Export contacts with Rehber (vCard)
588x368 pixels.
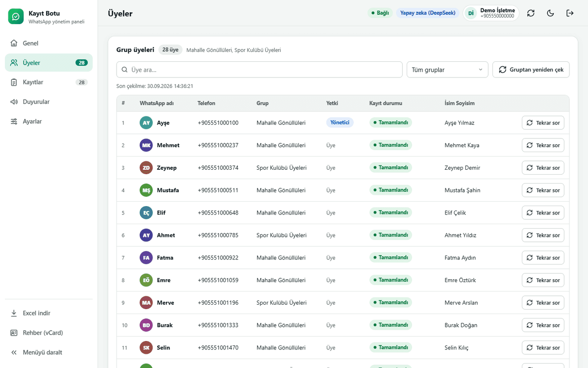click(x=49, y=333)
